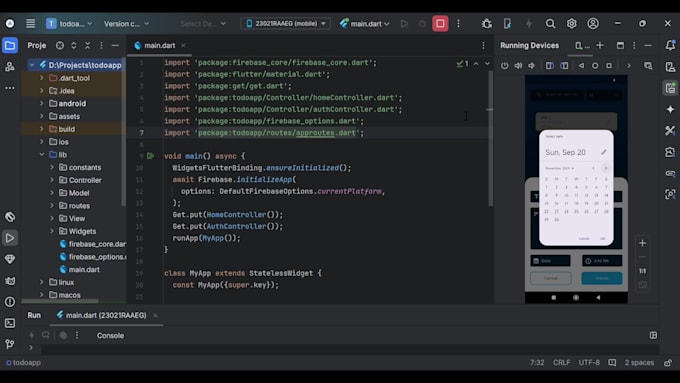The width and height of the screenshot is (680, 383).
Task: Click 2 spaces indent setting
Action: point(639,362)
